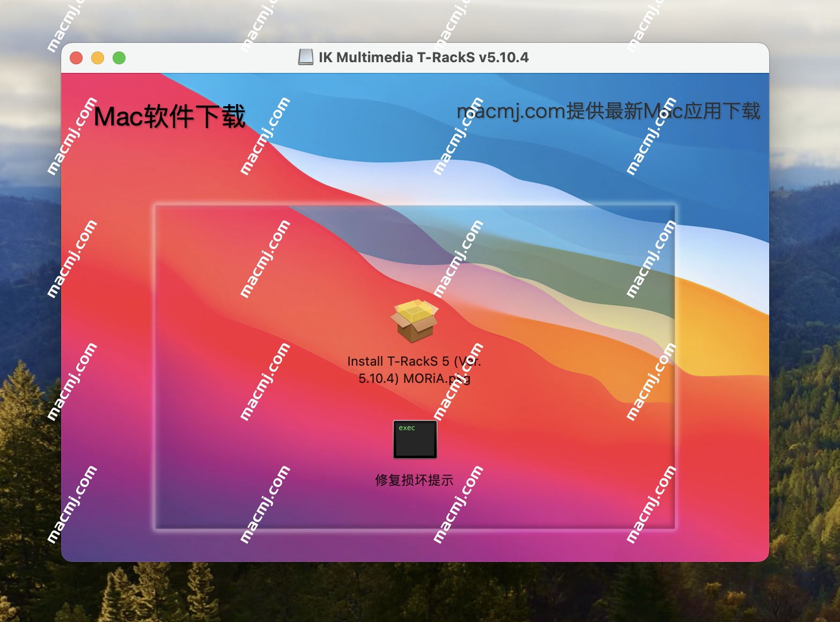
Task: Open the Install T-RackS 5 package icon
Action: click(x=414, y=321)
